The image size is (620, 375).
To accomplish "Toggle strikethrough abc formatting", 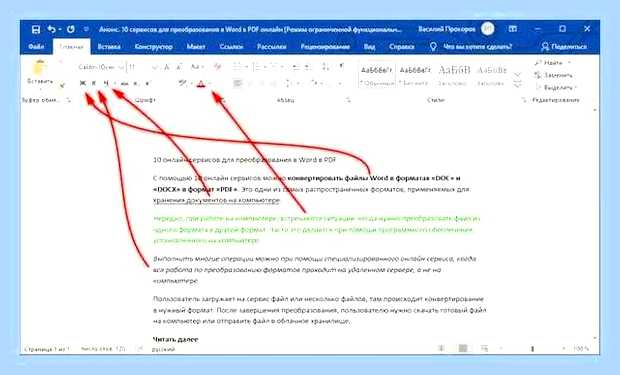I will tap(125, 83).
